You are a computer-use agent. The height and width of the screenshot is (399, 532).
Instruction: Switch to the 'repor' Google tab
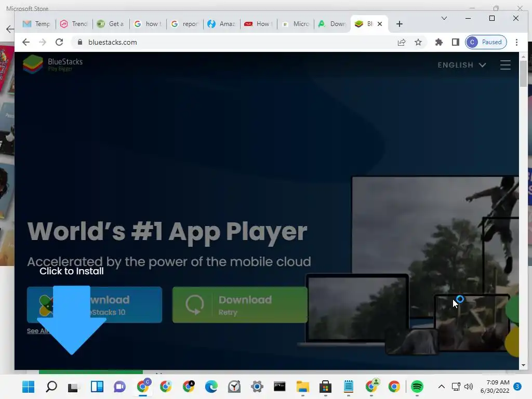coord(185,24)
